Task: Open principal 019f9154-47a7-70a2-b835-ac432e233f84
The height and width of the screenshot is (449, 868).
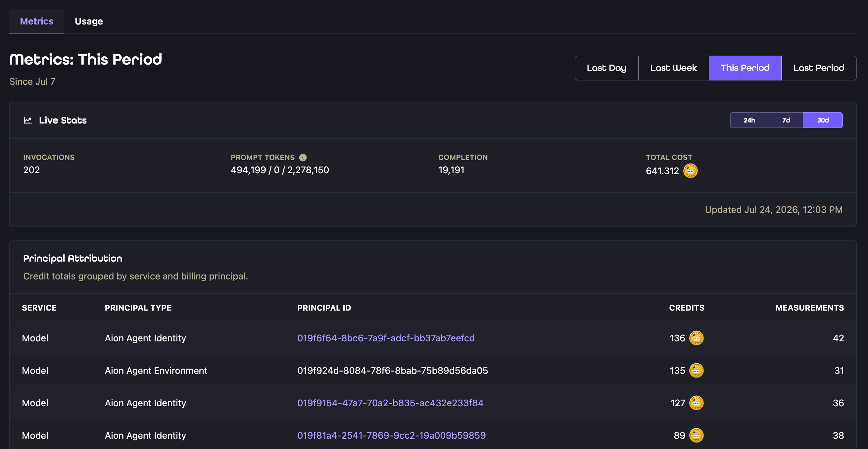Action: 390,403
